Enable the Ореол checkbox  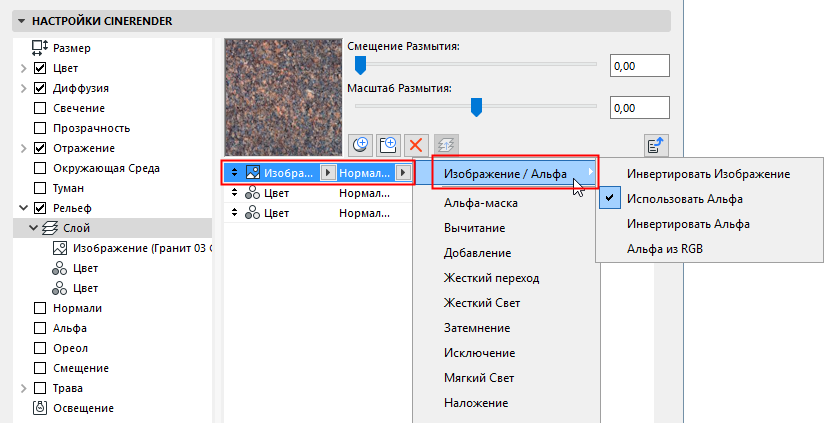[x=40, y=348]
